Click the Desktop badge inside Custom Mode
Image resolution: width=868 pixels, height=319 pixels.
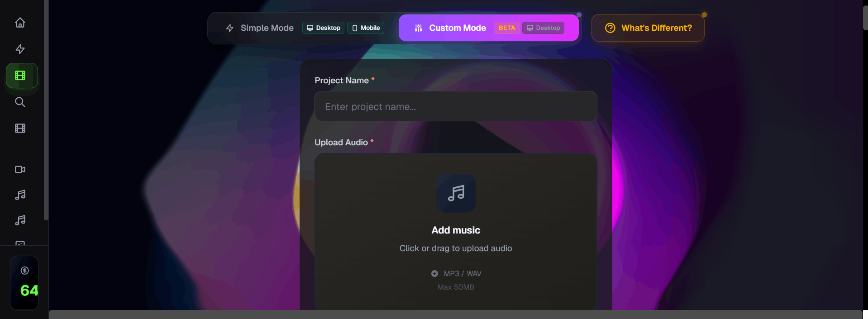click(543, 28)
